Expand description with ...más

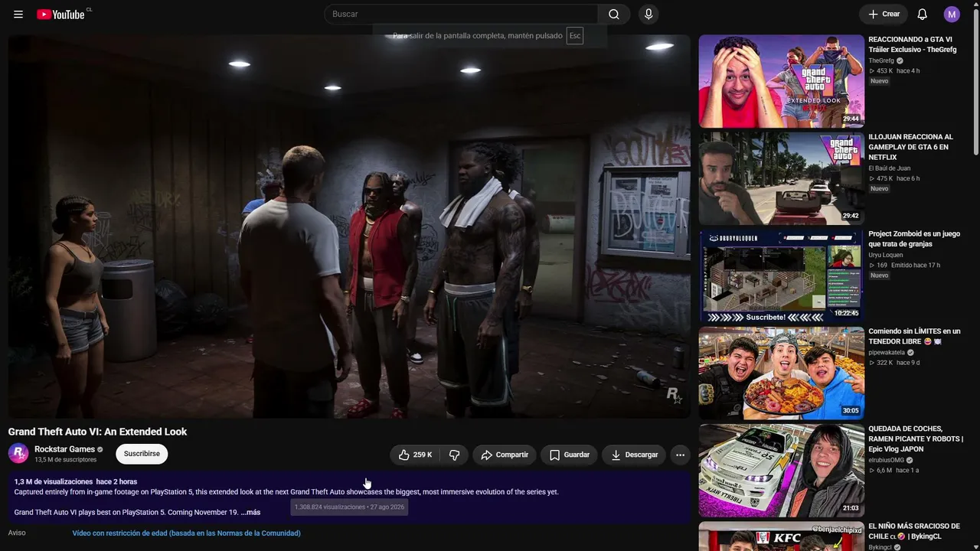click(x=250, y=512)
